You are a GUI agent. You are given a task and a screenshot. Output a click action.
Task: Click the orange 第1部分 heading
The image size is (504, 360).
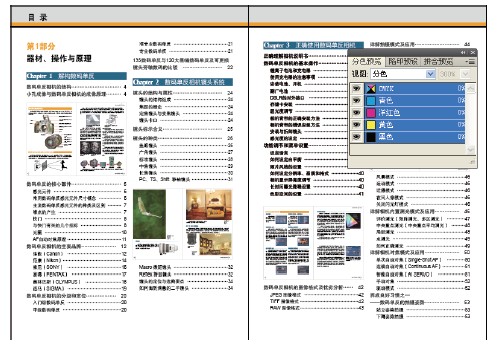(x=41, y=46)
